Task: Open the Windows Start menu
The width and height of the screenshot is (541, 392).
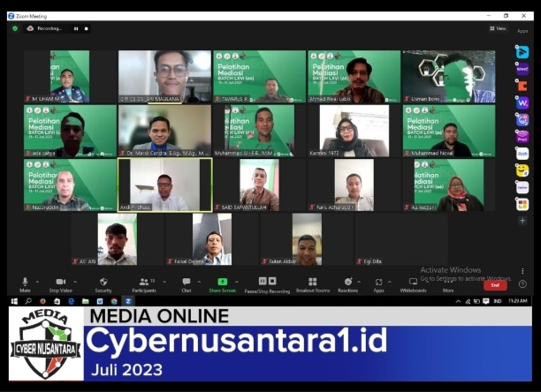Action: coord(14,301)
